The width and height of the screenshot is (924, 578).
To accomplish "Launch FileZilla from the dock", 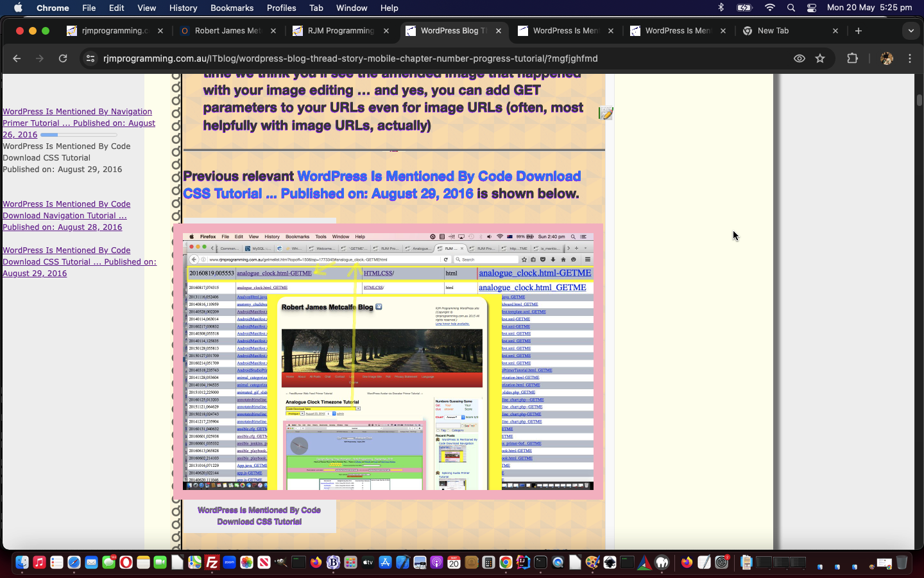I will point(212,563).
